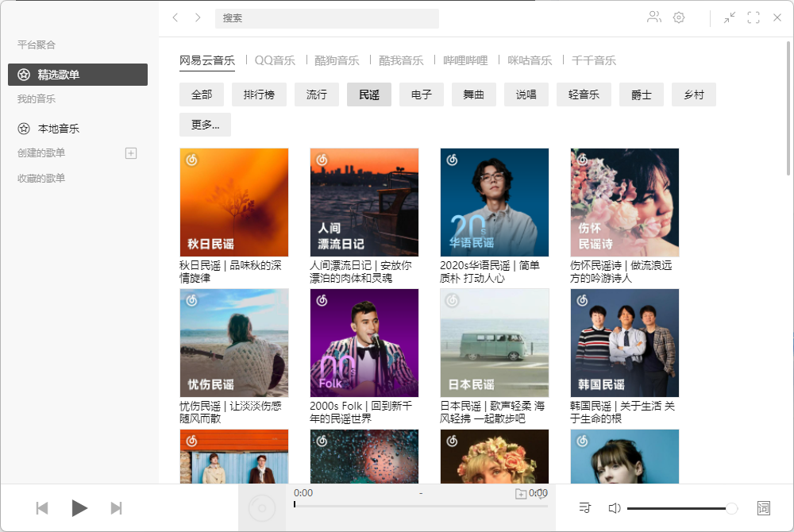The height and width of the screenshot is (532, 794).
Task: Click the title 日本民谣 | 歌声轻柔
Action: [x=492, y=413]
